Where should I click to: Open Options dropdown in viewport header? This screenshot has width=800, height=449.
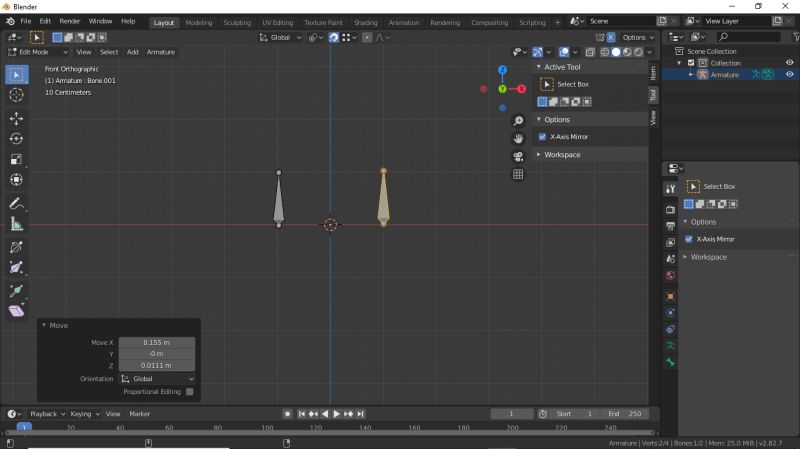(638, 37)
